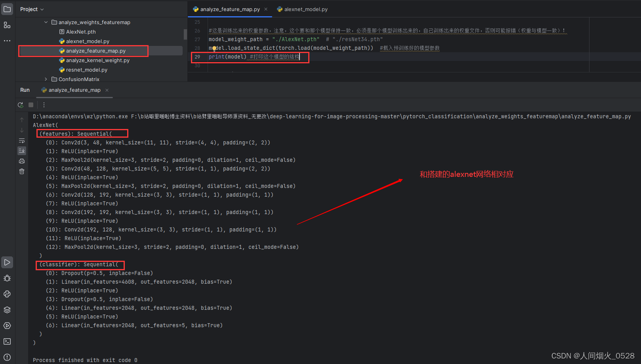Open resnet_model.py in project tree
Screen dimensions: 641x364
(87, 70)
